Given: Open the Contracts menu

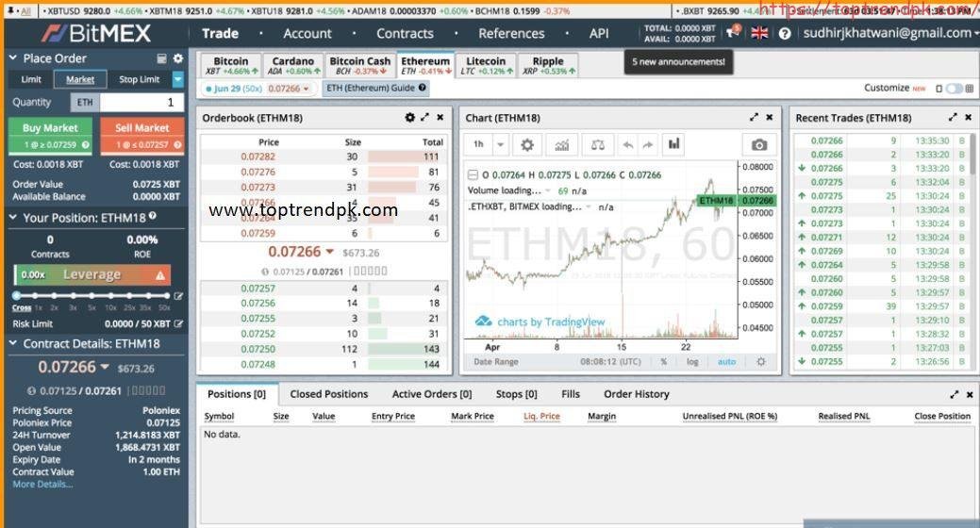Looking at the screenshot, I should 405,34.
